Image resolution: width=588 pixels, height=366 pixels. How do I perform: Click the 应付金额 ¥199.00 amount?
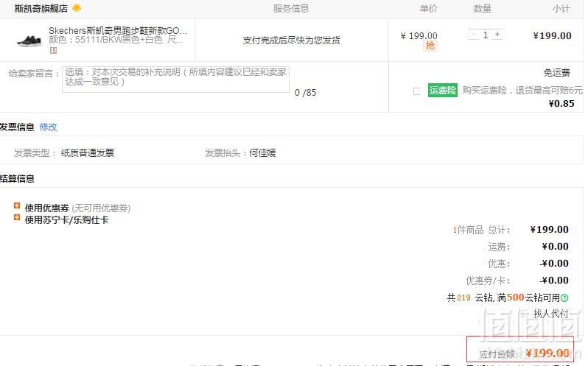pyautogui.click(x=547, y=353)
